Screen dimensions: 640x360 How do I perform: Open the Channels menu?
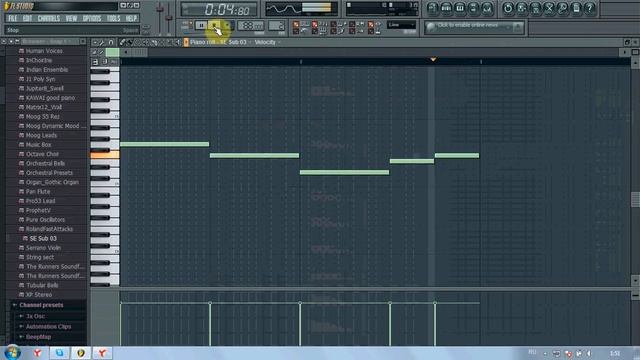tap(49, 18)
